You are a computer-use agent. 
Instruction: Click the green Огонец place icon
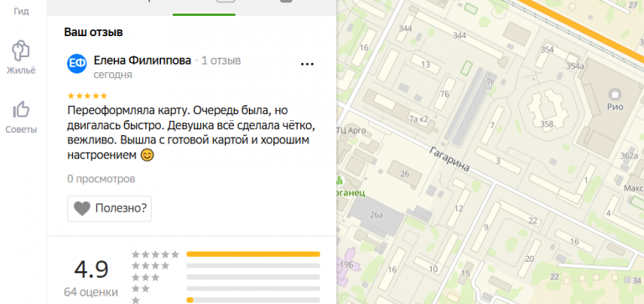click(x=340, y=181)
